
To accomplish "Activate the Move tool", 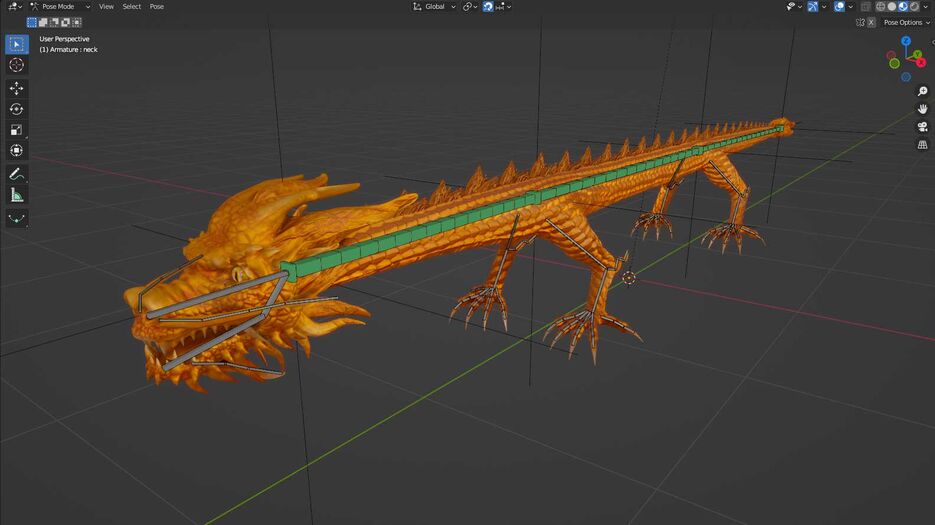I will coord(17,88).
